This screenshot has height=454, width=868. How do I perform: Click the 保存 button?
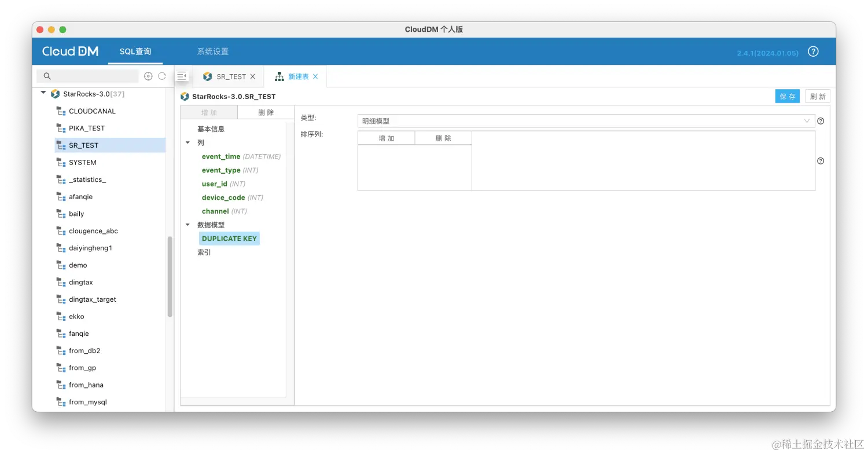pyautogui.click(x=788, y=97)
